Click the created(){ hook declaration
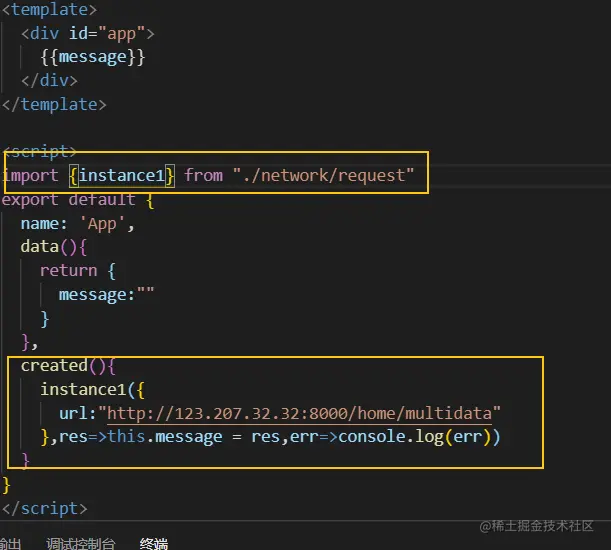 (x=68, y=366)
